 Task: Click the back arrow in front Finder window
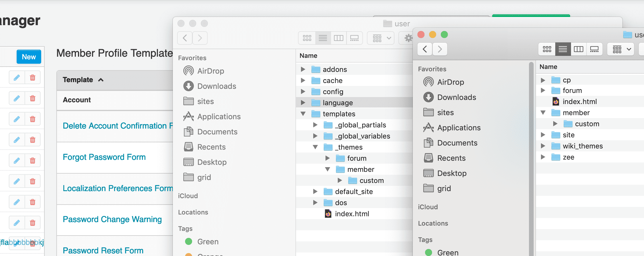pyautogui.click(x=425, y=49)
